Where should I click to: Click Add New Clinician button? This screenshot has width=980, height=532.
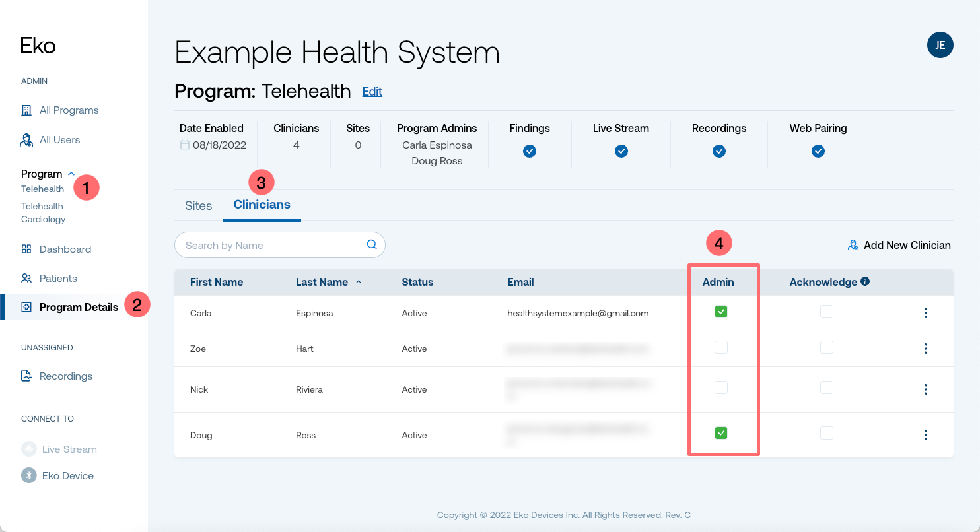[899, 245]
